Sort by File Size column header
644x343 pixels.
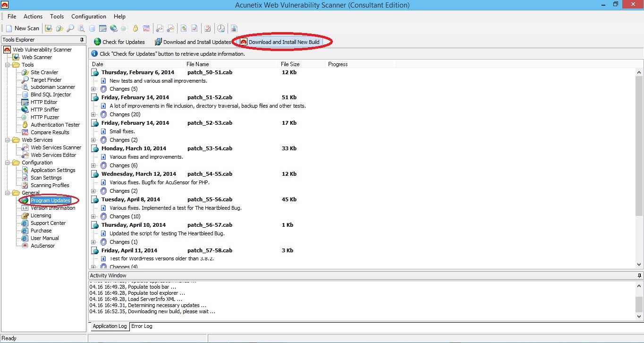pyautogui.click(x=302, y=64)
